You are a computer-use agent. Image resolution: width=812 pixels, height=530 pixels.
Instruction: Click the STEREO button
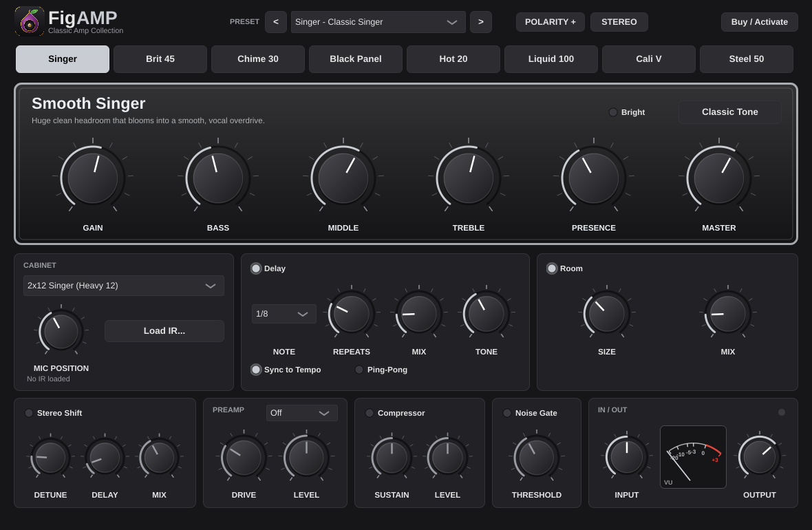pos(619,22)
